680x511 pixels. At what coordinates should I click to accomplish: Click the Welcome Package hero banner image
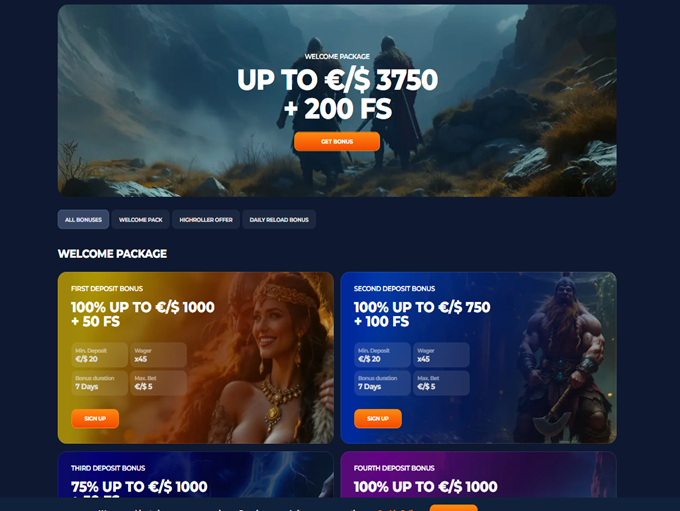337,101
